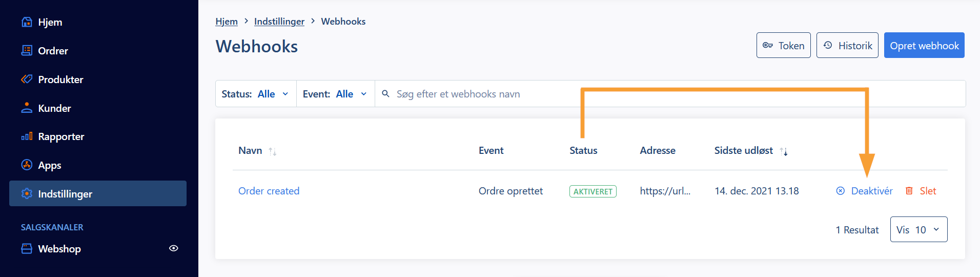Viewport: 980px width, 277px height.
Task: Open the Vis 10 results-per-page dropdown
Action: click(x=918, y=229)
